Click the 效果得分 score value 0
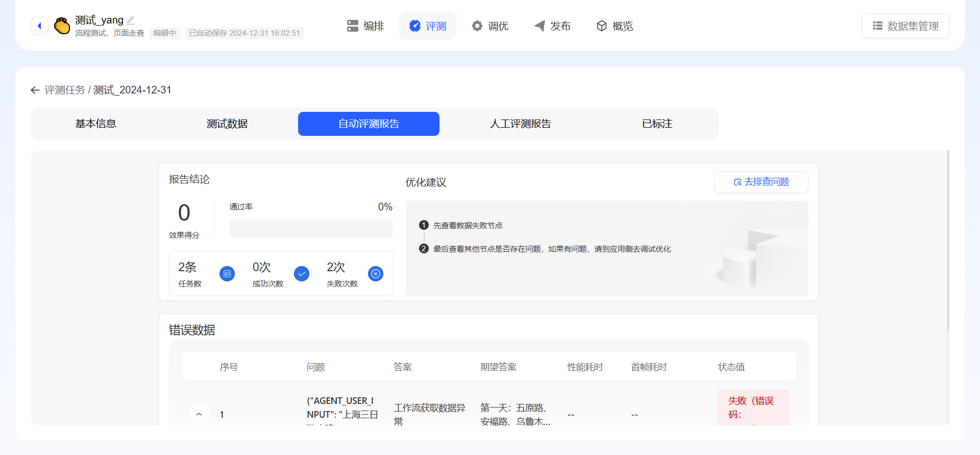 tap(184, 212)
